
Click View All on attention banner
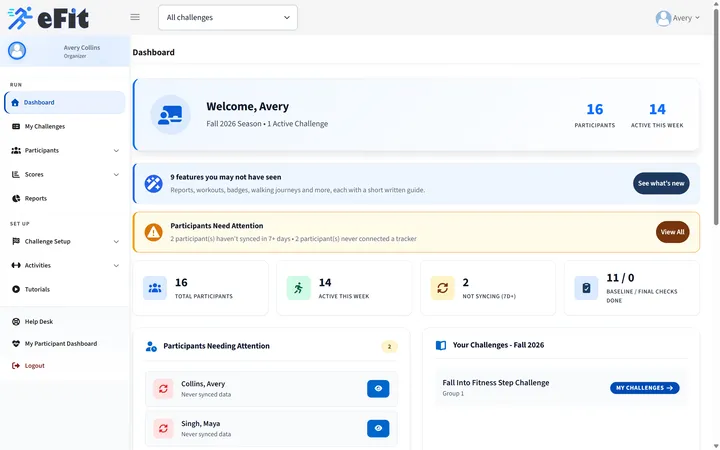click(x=672, y=232)
